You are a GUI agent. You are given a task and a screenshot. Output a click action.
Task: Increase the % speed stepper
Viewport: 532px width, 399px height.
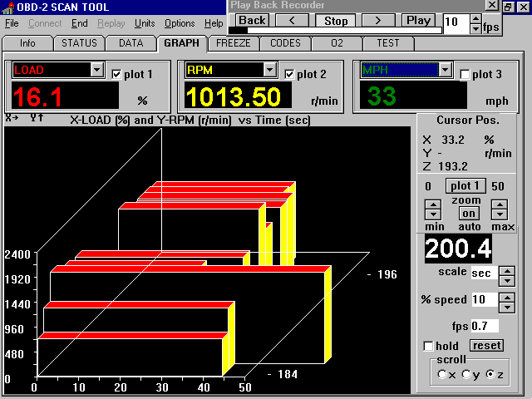[506, 294]
